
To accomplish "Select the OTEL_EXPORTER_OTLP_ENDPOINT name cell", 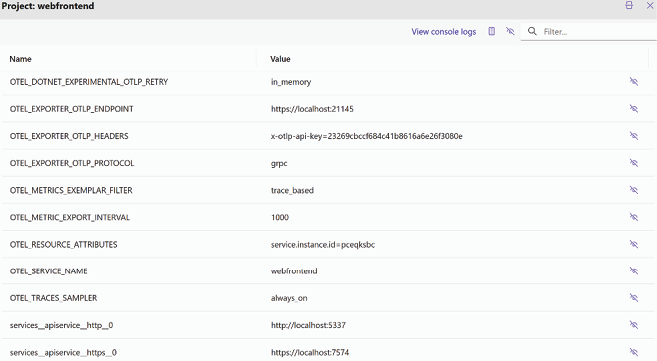I will click(x=71, y=109).
